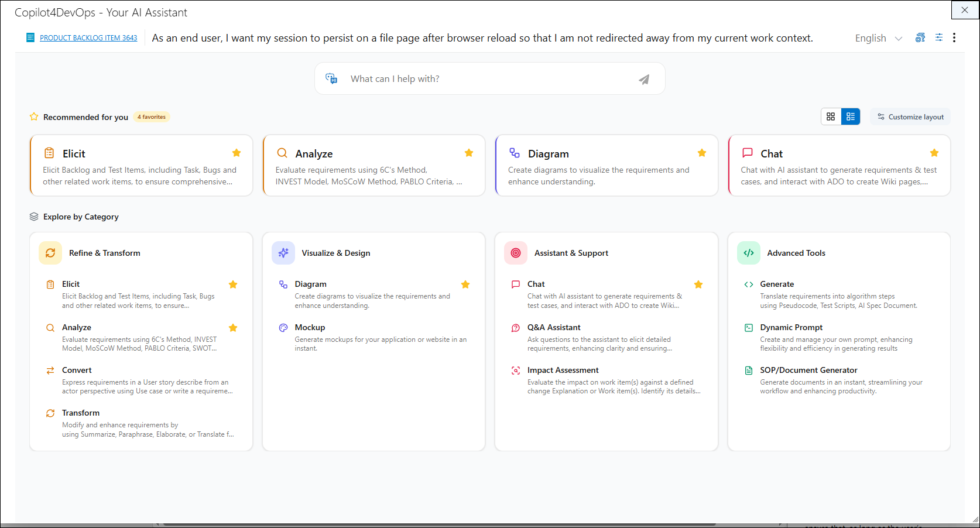Open the Product Backlog Item 3643 link
Screen dimensions: 980x528
pyautogui.click(x=88, y=38)
